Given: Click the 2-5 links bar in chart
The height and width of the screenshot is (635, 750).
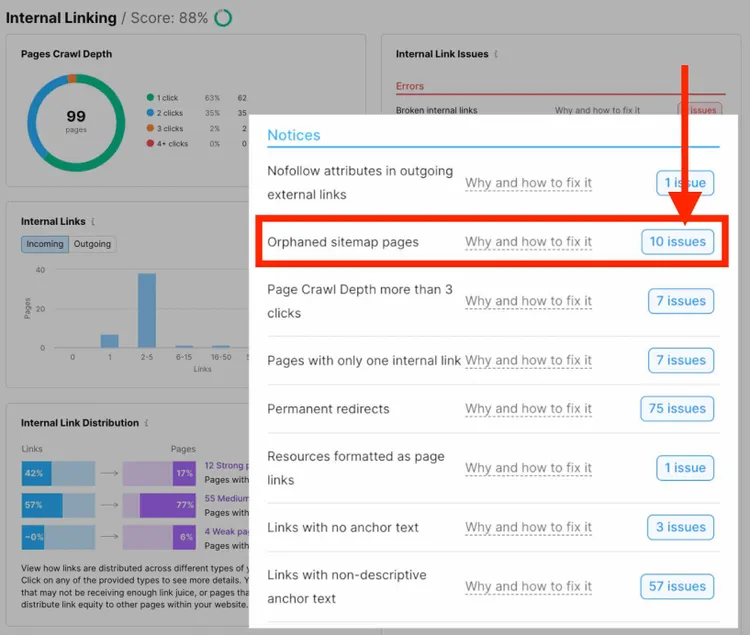Looking at the screenshot, I should 147,310.
